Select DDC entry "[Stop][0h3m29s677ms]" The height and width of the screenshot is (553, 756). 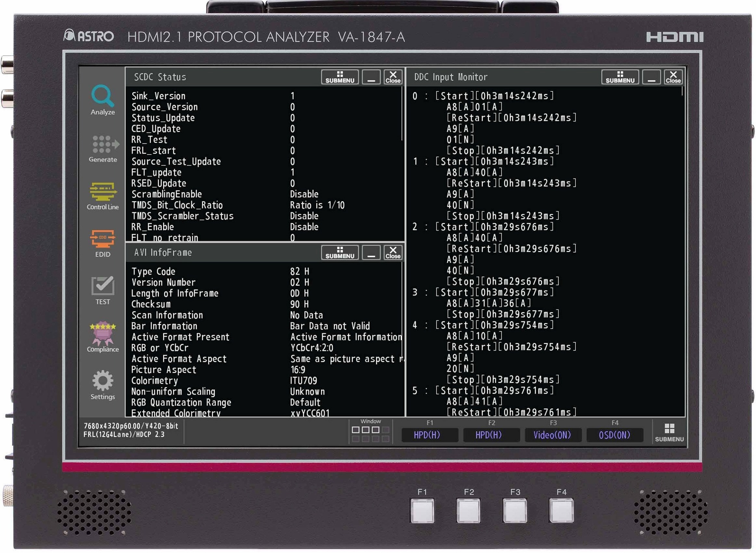coord(503,314)
